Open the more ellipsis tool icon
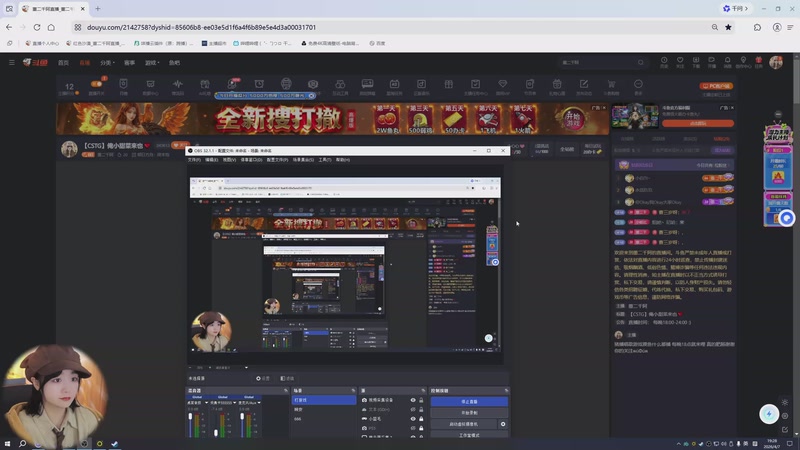This screenshot has width=800, height=450. pos(638,85)
